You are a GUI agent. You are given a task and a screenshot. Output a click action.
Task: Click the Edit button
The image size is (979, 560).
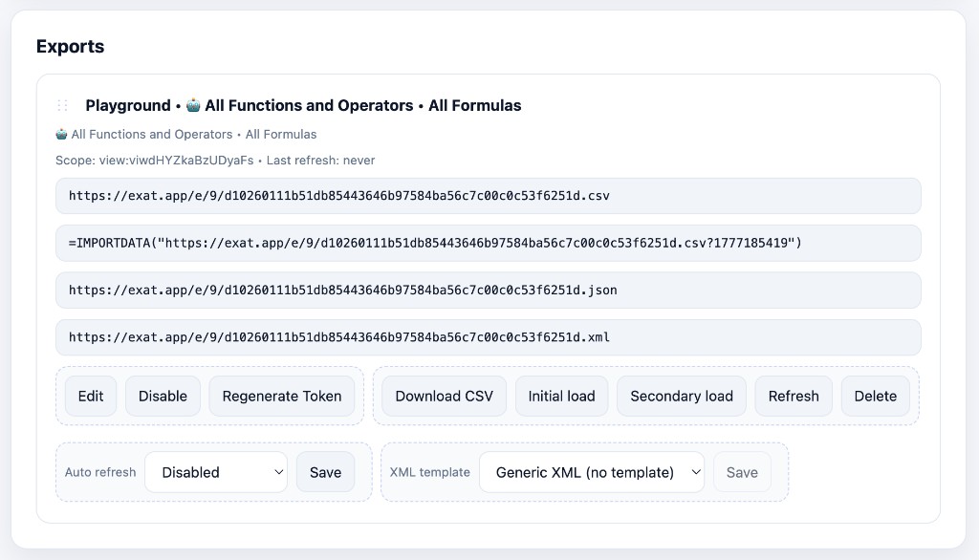91,395
